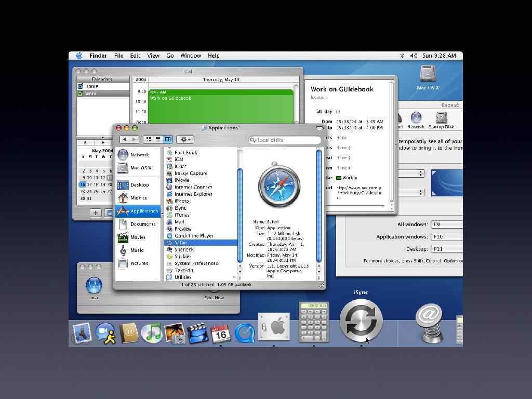The image size is (532, 399).
Task: Select Safari in Applications list
Action: (201, 243)
